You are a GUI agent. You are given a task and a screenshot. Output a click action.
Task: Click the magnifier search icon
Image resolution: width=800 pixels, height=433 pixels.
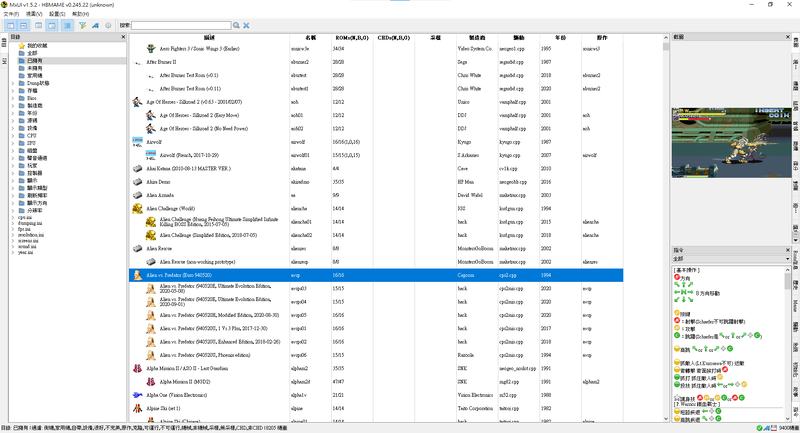(236, 25)
